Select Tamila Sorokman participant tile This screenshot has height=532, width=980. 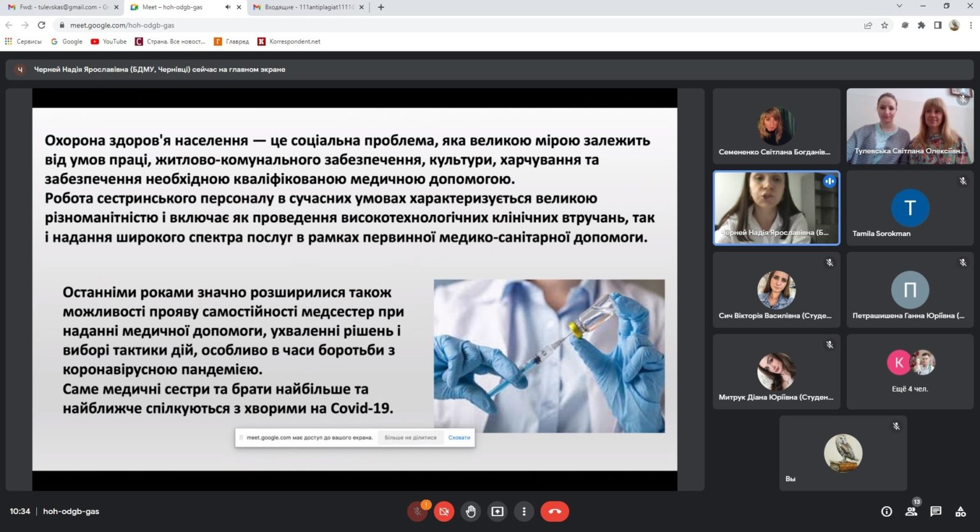910,209
